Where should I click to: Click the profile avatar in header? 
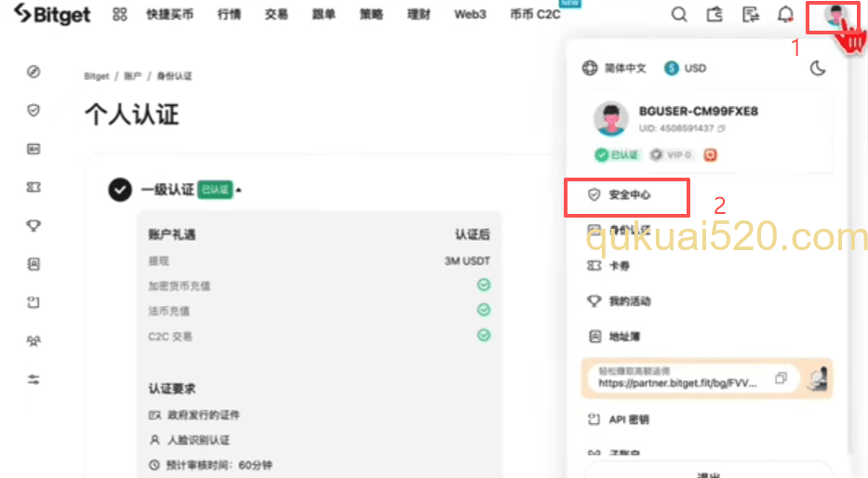tap(835, 16)
